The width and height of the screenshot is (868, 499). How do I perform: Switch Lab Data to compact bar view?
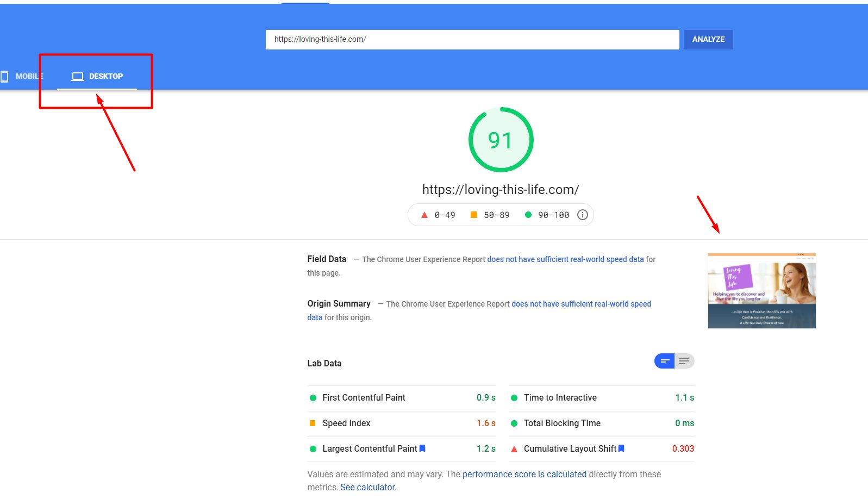pyautogui.click(x=664, y=361)
